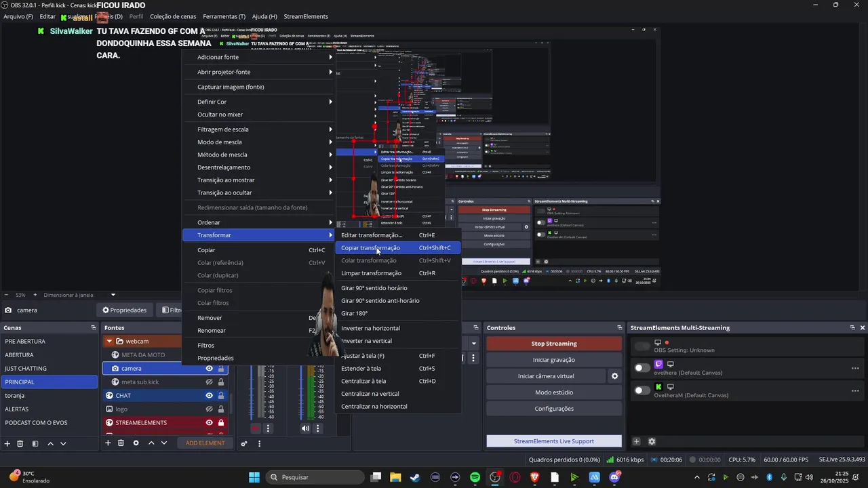
Task: Undock the Controles panel icon
Action: [x=619, y=327]
